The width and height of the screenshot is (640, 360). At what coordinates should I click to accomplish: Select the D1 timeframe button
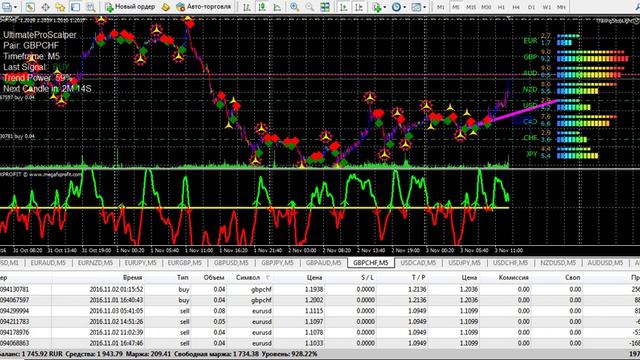click(531, 7)
